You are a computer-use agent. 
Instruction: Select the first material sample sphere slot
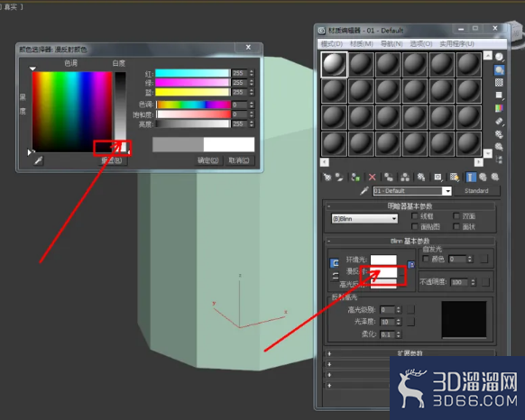point(334,65)
